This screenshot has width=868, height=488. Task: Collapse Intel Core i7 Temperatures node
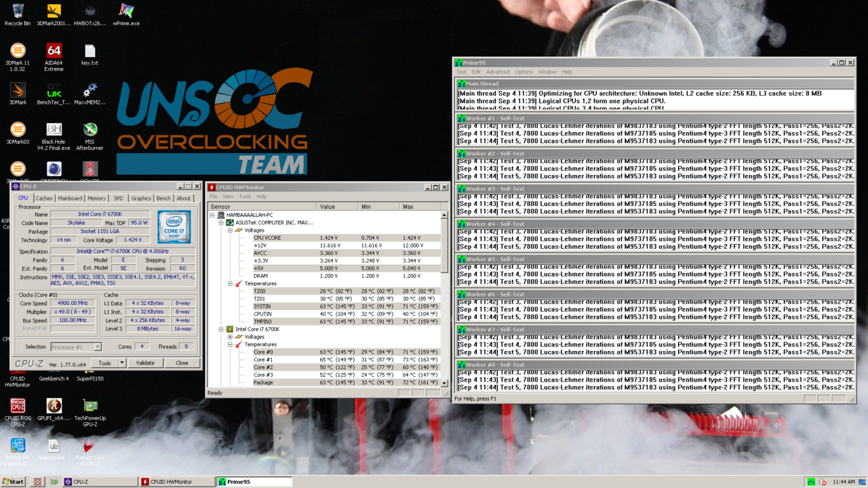[x=230, y=344]
